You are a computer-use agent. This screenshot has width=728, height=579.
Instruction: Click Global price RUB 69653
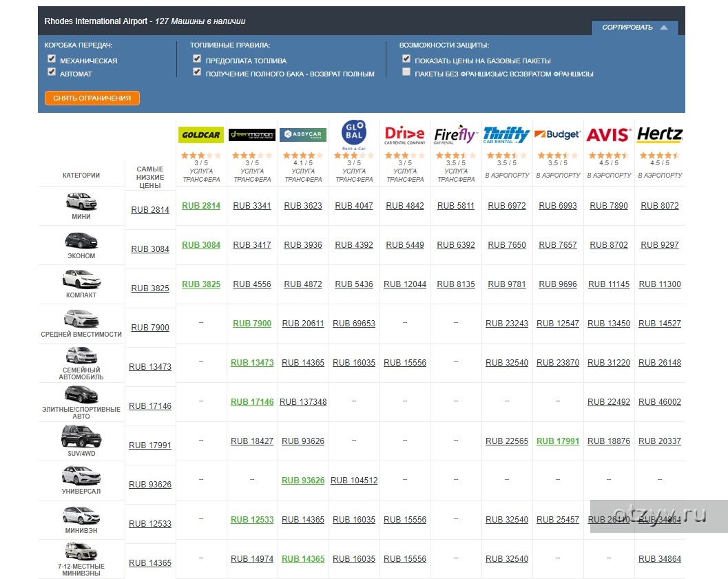354,324
